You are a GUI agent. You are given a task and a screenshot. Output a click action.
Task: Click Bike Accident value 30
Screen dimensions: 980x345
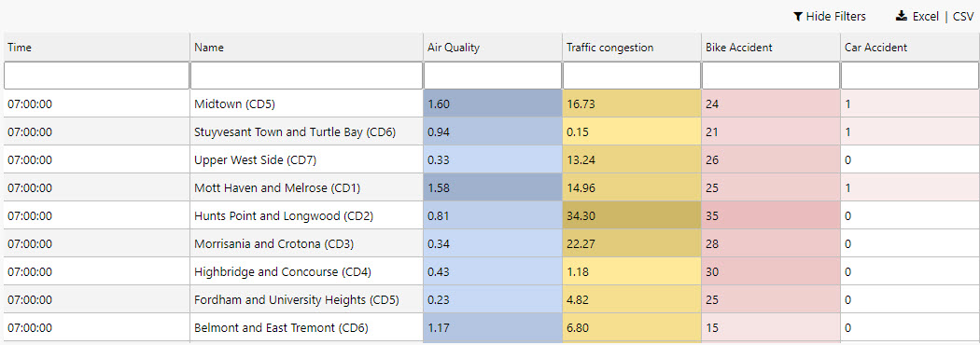771,271
